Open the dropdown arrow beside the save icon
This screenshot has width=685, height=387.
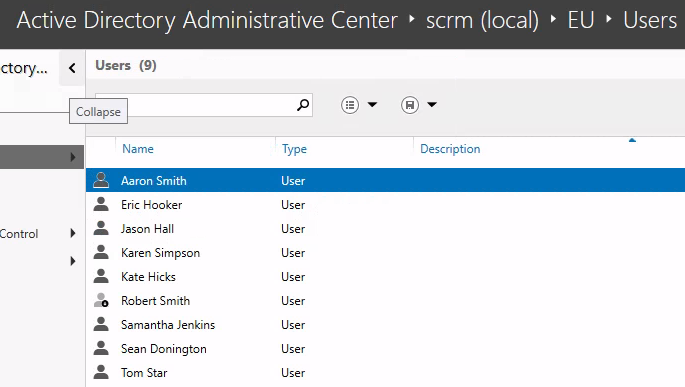tap(432, 104)
